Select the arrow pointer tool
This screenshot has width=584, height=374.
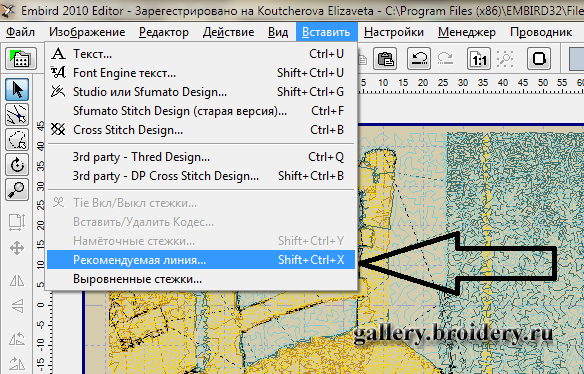tap(17, 89)
